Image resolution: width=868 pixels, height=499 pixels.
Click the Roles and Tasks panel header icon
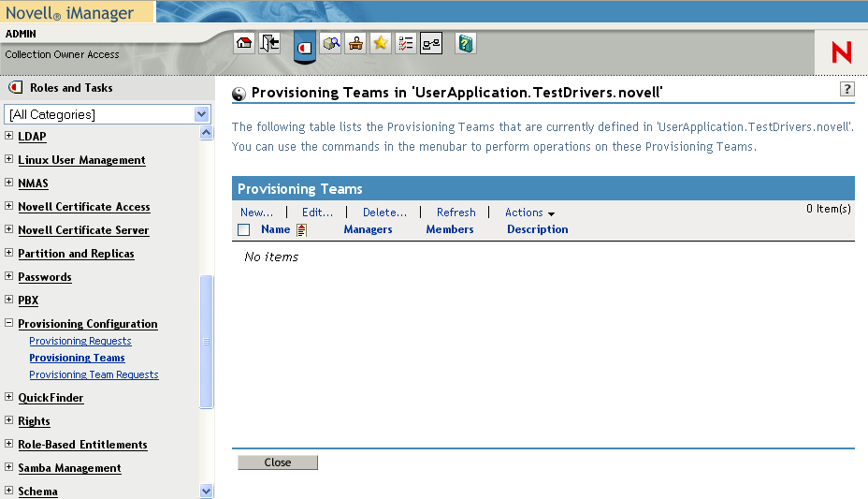16,87
